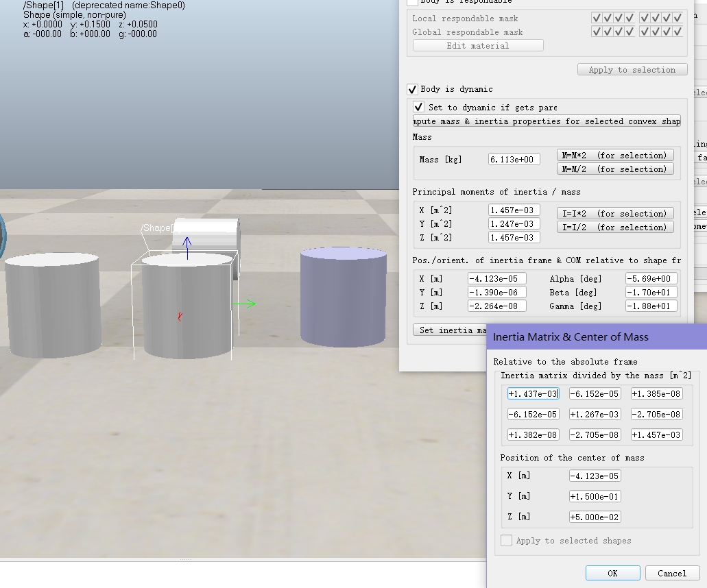Viewport: 707px width, 588px height.
Task: Click the Alpha [deg] orientation field
Action: tap(651, 279)
